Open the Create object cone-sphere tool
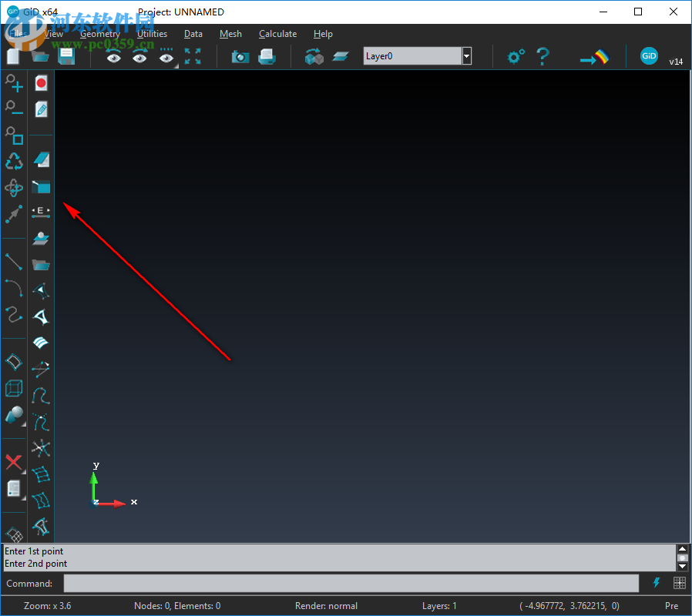 click(14, 415)
